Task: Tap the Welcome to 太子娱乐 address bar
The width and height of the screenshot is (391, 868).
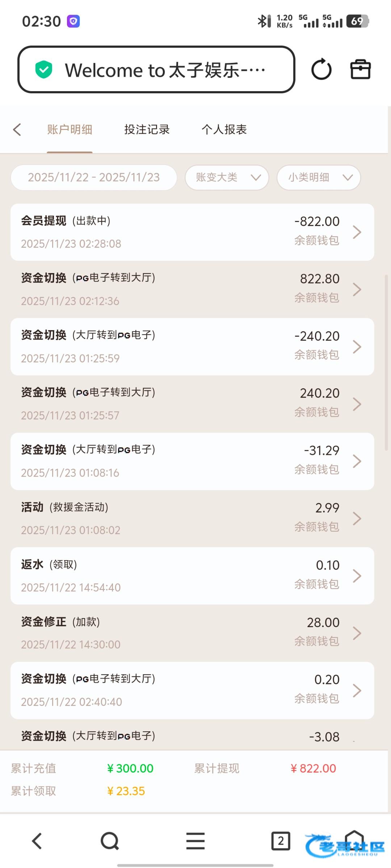Action: click(x=165, y=70)
